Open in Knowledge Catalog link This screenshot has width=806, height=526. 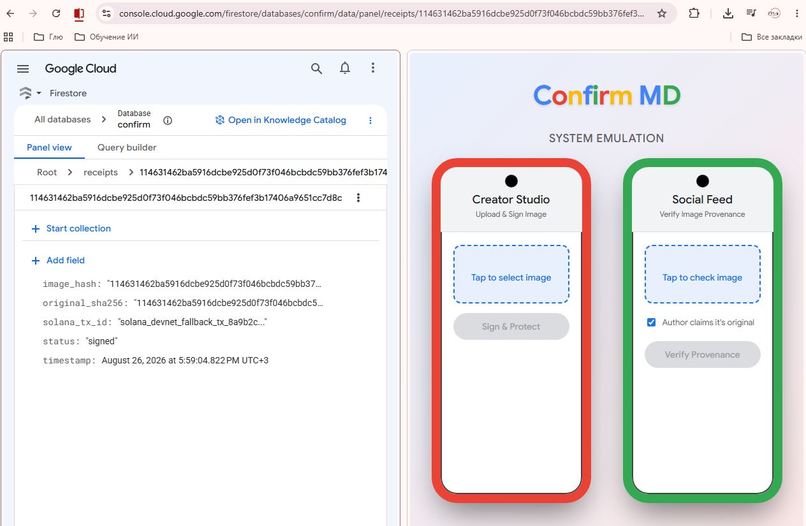(x=281, y=120)
